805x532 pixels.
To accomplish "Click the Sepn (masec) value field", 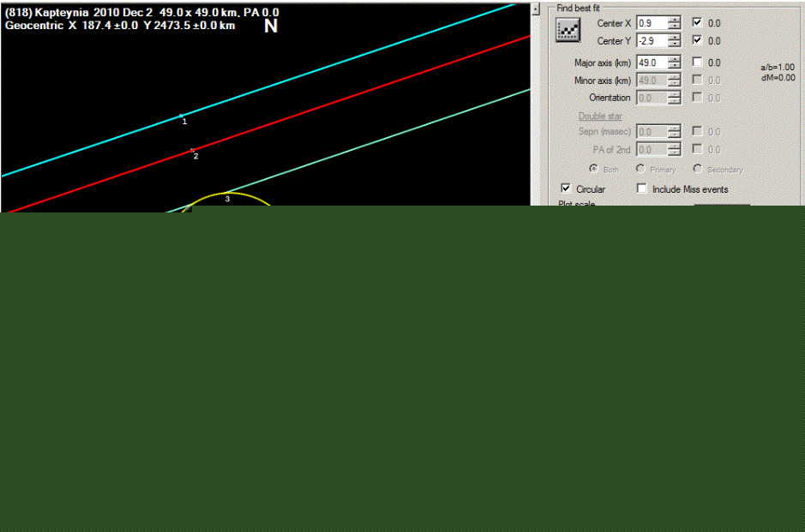I will click(x=652, y=132).
